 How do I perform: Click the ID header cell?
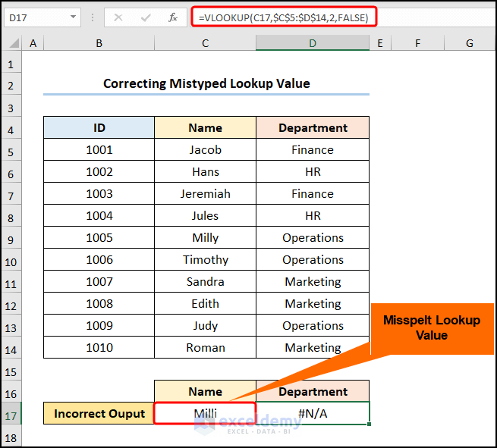(x=99, y=127)
